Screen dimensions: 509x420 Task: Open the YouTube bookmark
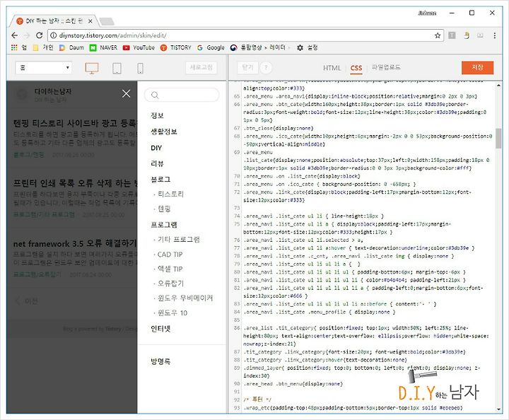(139, 47)
